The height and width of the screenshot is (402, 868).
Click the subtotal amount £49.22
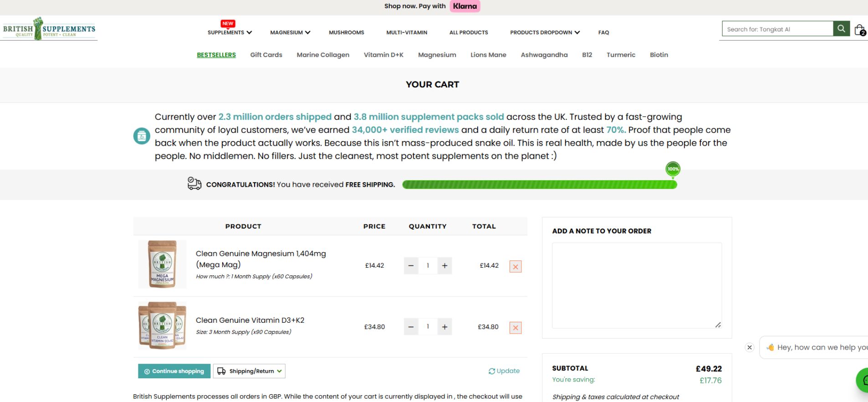(709, 369)
